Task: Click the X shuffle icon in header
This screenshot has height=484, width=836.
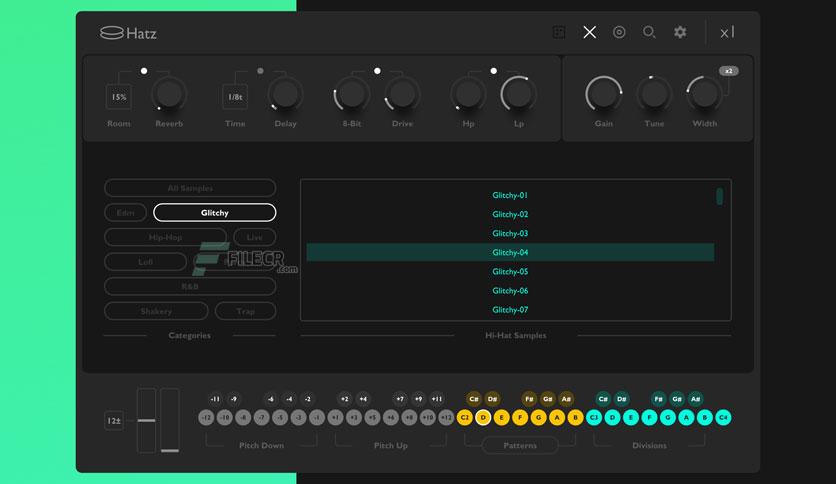Action: tap(589, 32)
